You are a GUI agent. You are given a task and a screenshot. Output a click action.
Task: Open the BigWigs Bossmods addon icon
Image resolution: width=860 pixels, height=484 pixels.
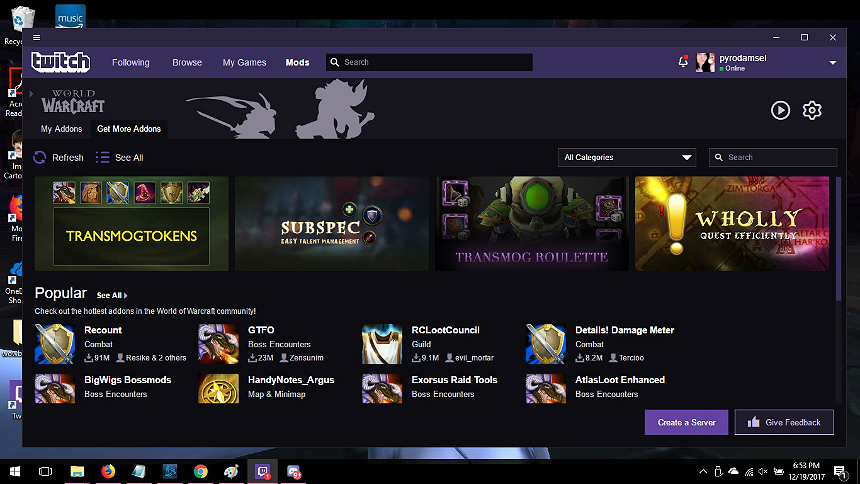(55, 389)
